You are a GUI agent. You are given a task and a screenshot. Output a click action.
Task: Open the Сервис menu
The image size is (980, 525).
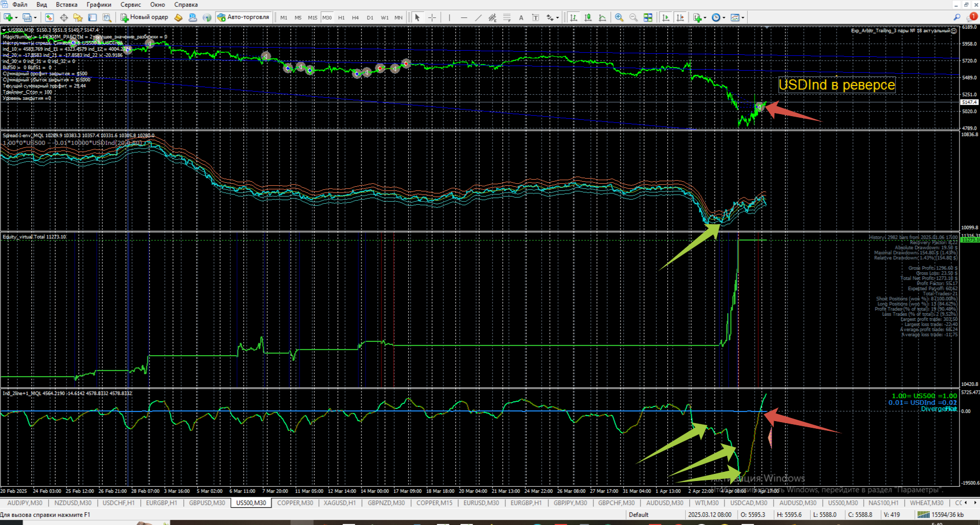coord(131,5)
